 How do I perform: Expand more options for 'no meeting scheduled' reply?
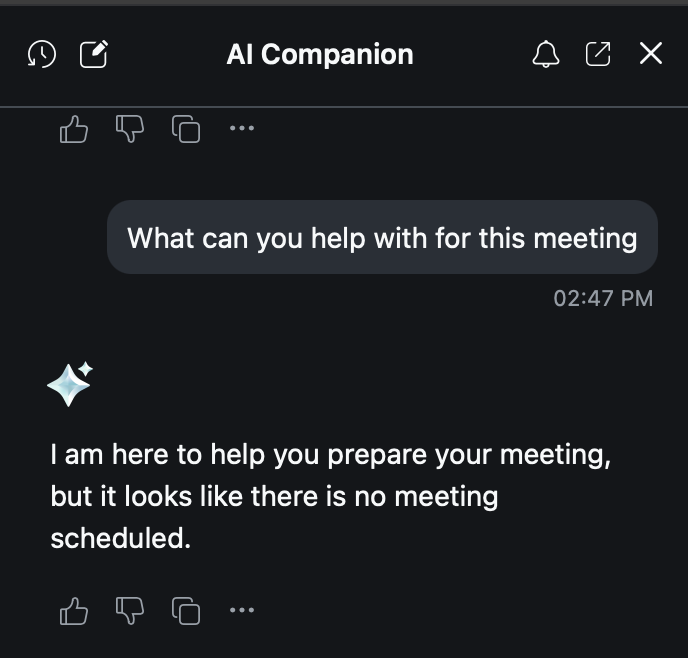pos(242,610)
